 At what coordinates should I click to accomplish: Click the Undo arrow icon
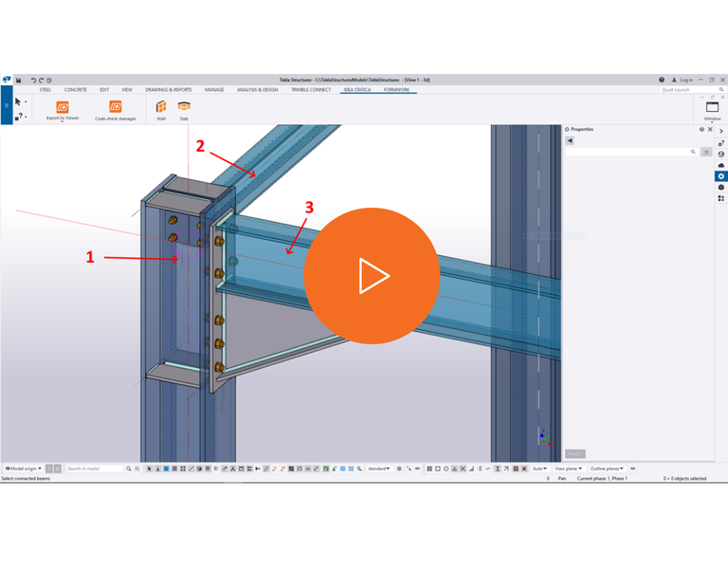coord(33,81)
